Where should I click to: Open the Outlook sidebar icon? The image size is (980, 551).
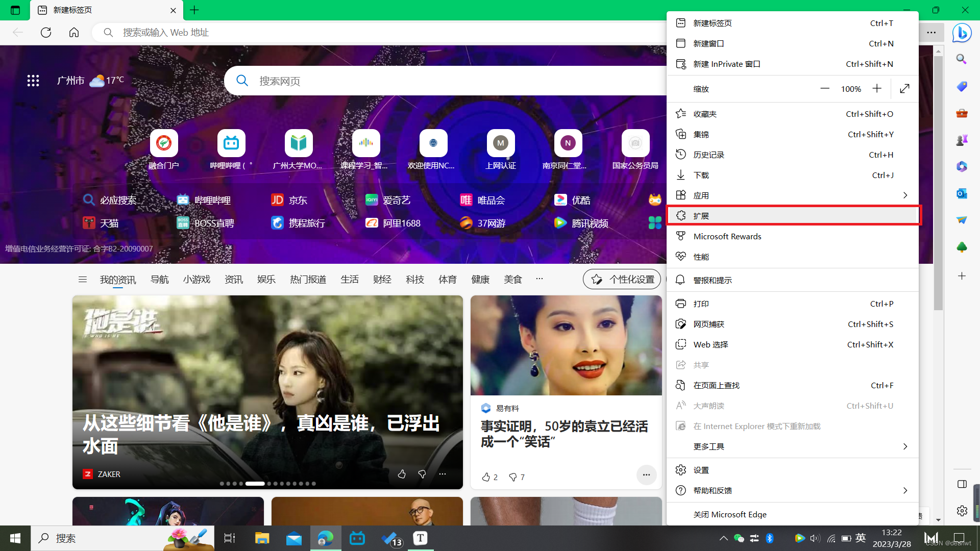(x=962, y=193)
